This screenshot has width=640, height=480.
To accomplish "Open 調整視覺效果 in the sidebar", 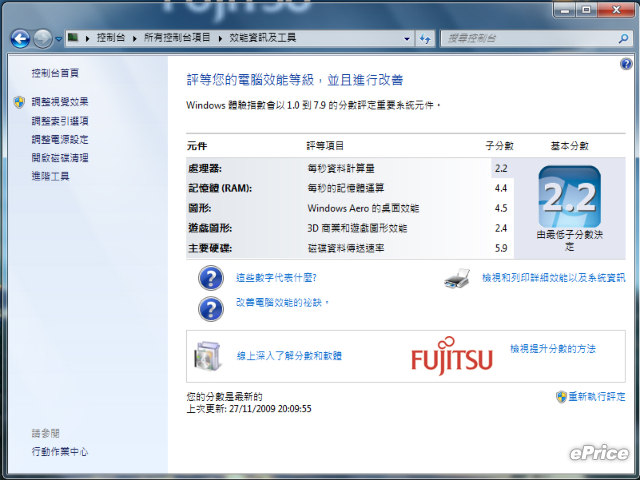I will coord(60,102).
